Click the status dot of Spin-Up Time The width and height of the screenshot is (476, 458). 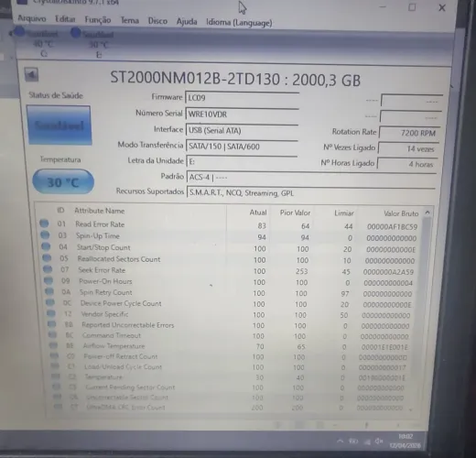[45, 234]
